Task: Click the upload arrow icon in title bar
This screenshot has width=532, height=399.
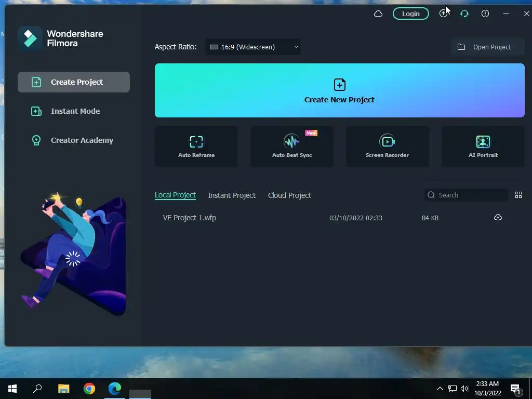Action: point(443,14)
